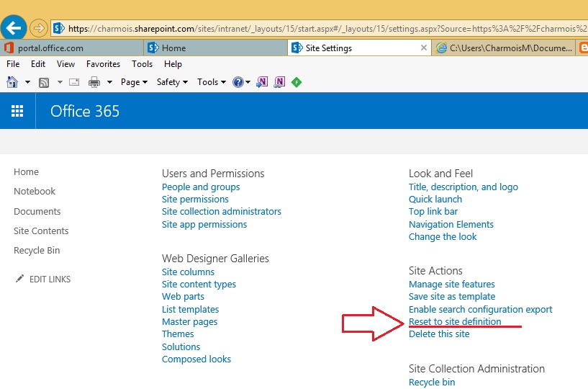Click the browser Back arrow button
The image size is (588, 389).
click(x=14, y=28)
